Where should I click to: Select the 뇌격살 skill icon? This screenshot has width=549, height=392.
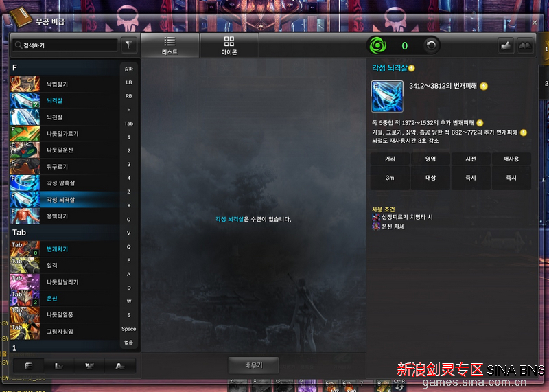coord(25,100)
